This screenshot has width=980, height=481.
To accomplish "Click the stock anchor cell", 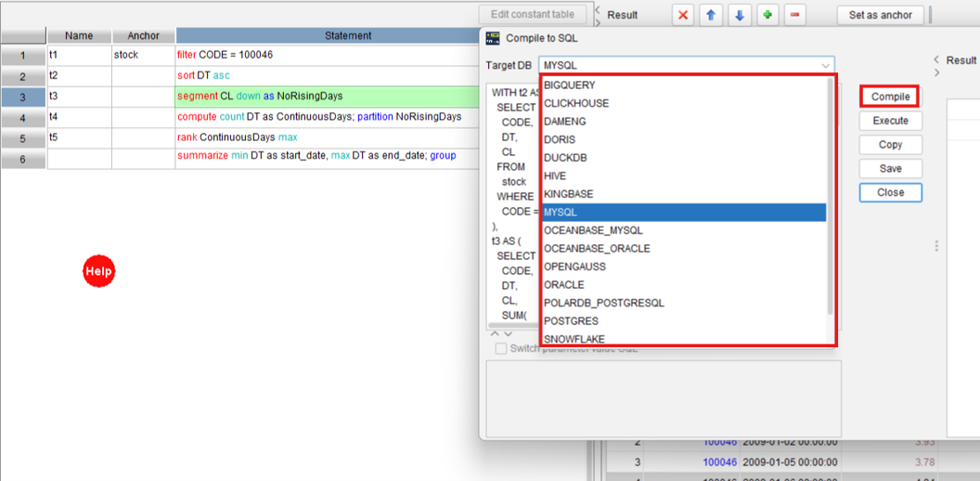I will tap(143, 55).
